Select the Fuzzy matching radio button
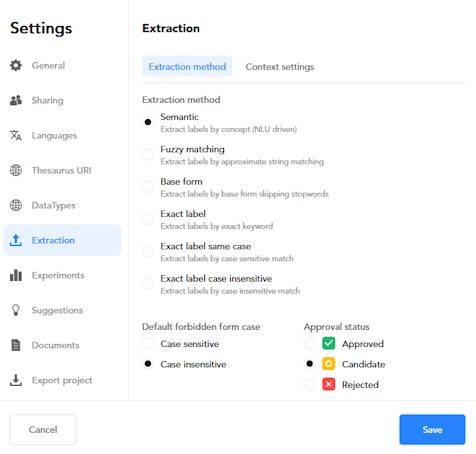 pos(148,155)
